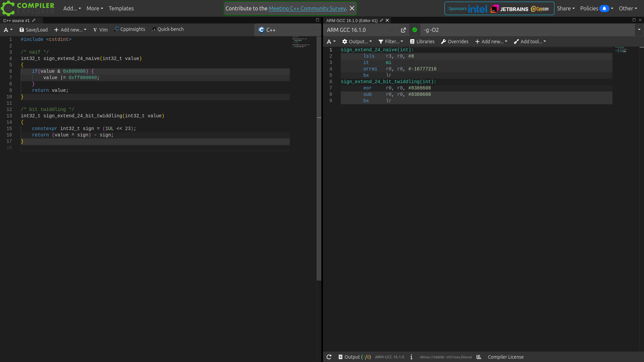Open the Other dropdown

pyautogui.click(x=628, y=8)
